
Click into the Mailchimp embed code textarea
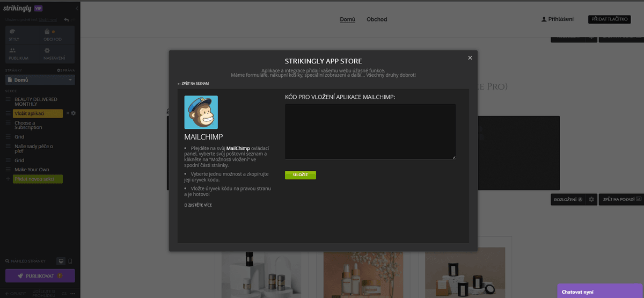[370, 132]
